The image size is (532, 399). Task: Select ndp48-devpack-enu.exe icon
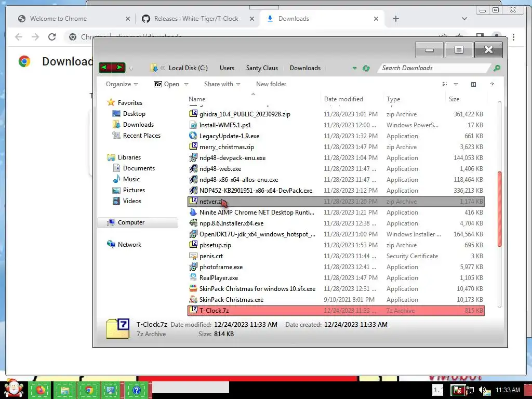point(193,157)
